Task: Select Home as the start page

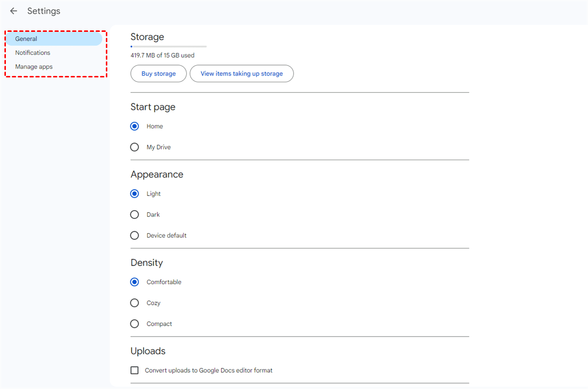Action: tap(135, 126)
